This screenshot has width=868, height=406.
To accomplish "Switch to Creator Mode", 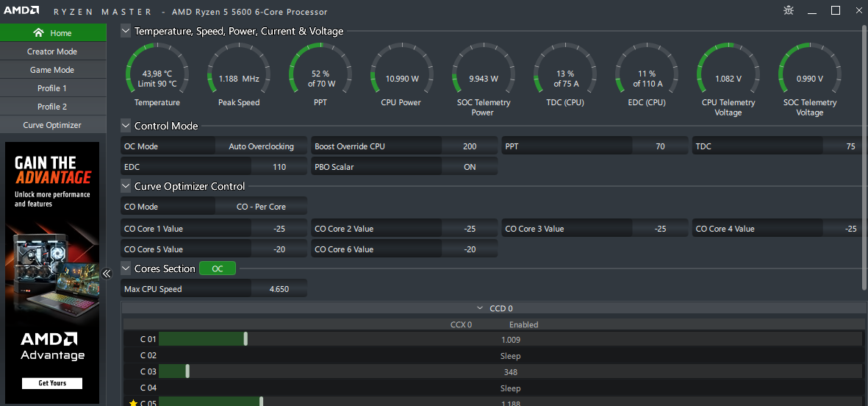I will pyautogui.click(x=53, y=51).
